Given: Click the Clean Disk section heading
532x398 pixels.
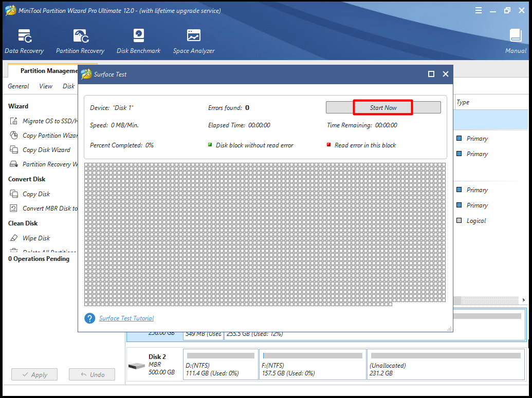Looking at the screenshot, I should [23, 223].
